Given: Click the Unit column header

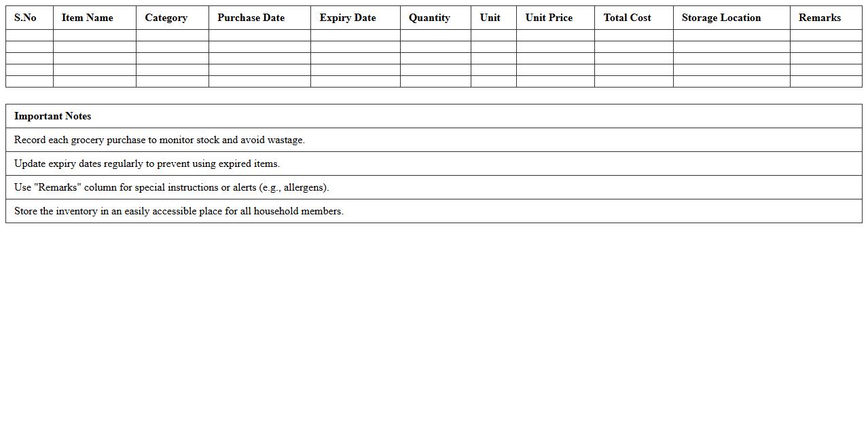Looking at the screenshot, I should coord(490,18).
